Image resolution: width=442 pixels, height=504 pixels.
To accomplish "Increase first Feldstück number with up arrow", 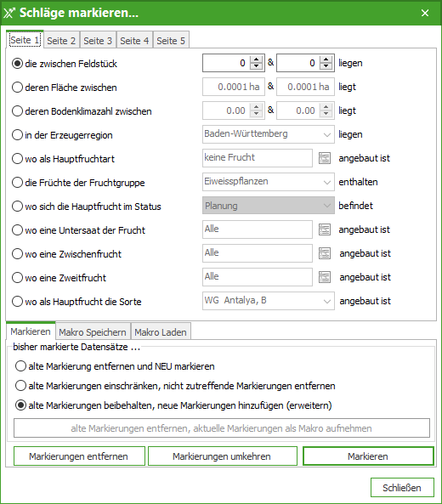I will (256, 59).
